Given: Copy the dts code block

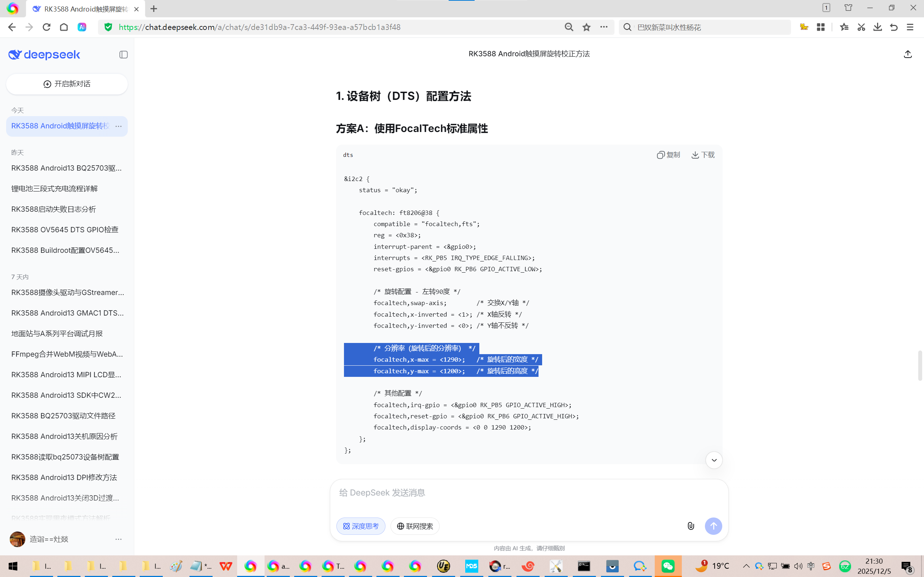Looking at the screenshot, I should (x=668, y=155).
